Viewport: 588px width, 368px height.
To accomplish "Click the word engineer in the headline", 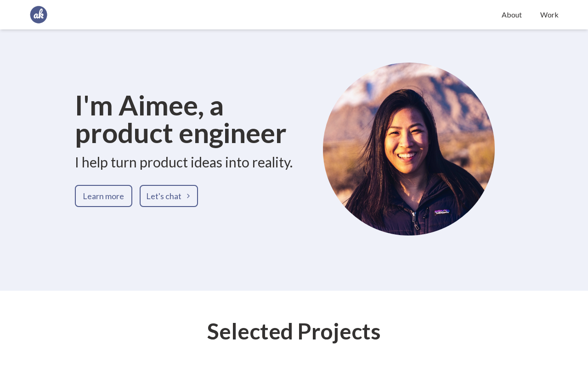I will (x=232, y=133).
